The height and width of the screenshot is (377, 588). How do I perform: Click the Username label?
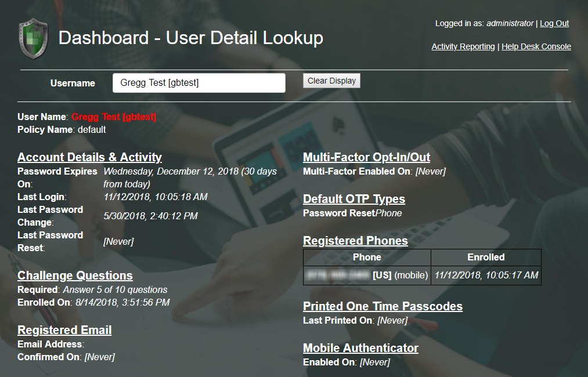73,83
